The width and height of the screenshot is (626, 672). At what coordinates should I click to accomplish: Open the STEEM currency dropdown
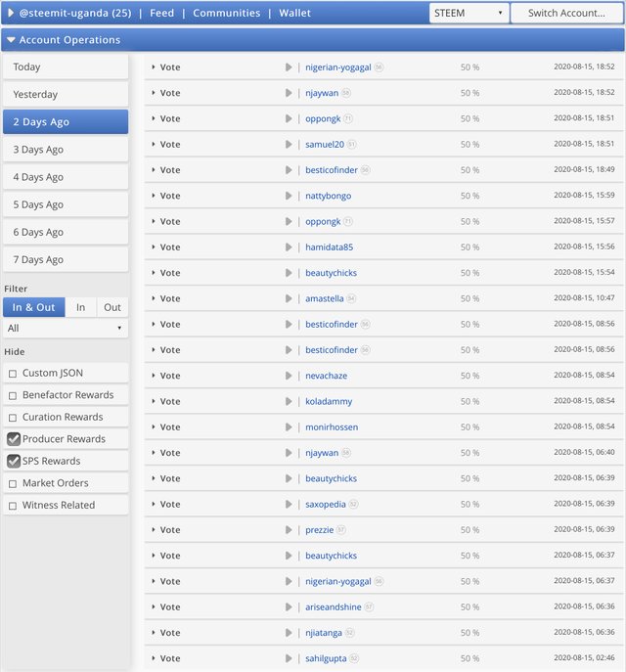pyautogui.click(x=469, y=13)
